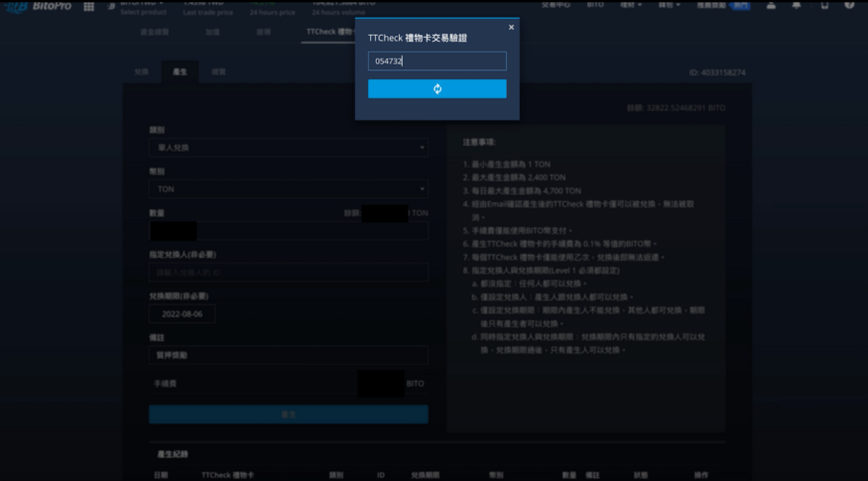Open the 類別 dropdown showing 單人兌換
Screen dimensions: 868x481
[x=289, y=148]
